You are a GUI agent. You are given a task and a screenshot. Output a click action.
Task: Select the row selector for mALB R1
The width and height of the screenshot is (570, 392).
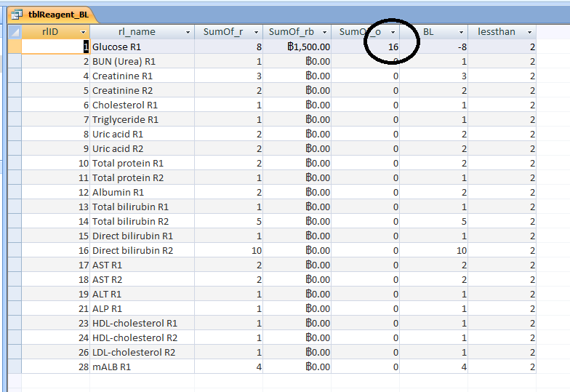point(15,367)
